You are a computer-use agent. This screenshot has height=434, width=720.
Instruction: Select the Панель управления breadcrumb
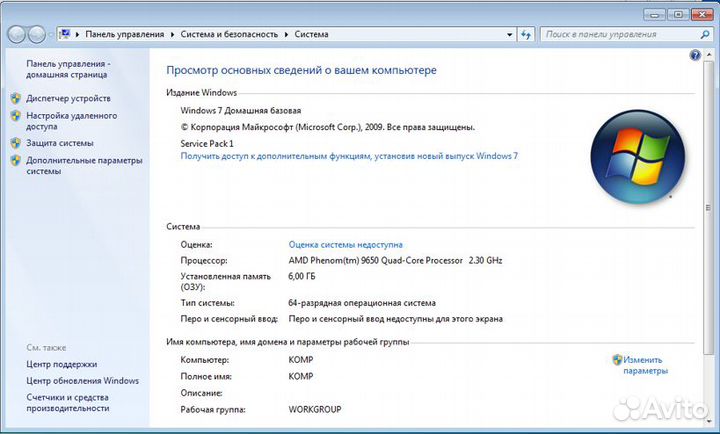click(x=124, y=34)
